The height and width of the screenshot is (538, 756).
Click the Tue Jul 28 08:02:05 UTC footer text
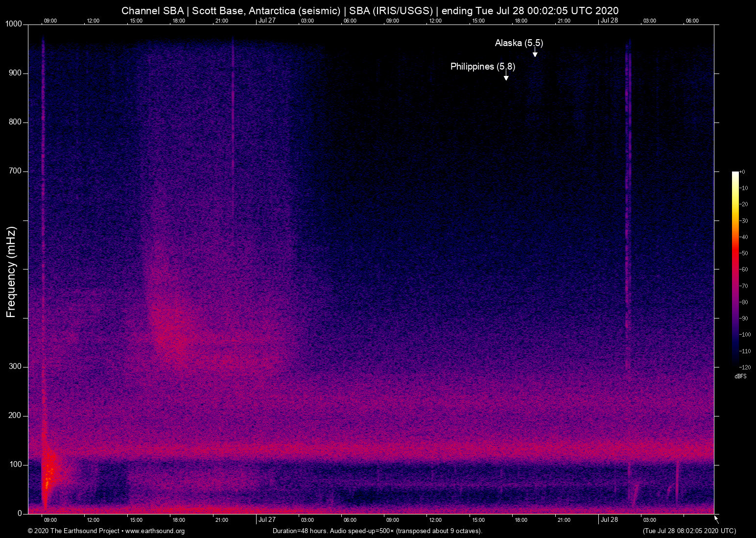[688, 531]
